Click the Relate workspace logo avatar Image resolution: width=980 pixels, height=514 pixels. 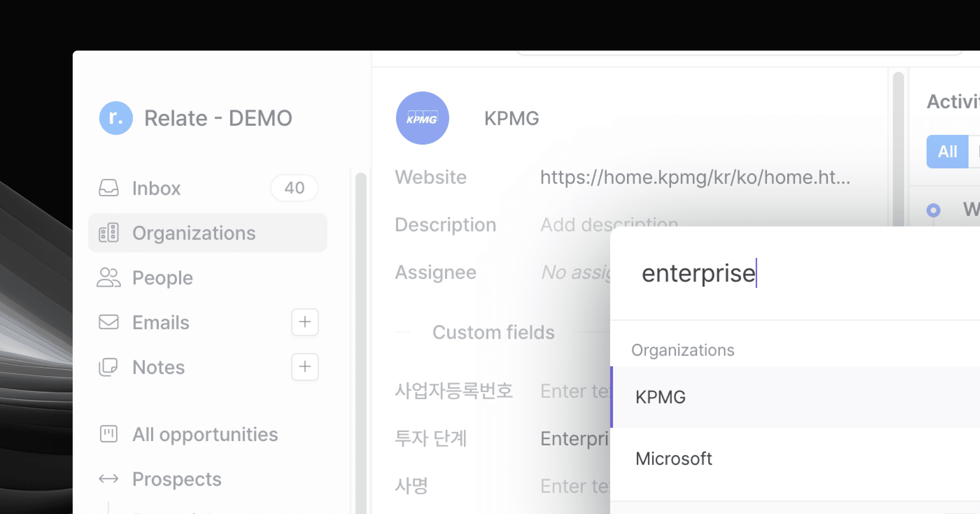(116, 118)
